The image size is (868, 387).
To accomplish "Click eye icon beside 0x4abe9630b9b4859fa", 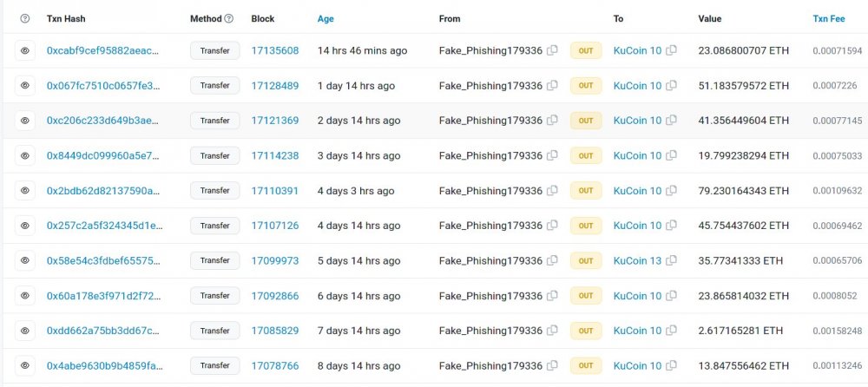I will tap(25, 365).
